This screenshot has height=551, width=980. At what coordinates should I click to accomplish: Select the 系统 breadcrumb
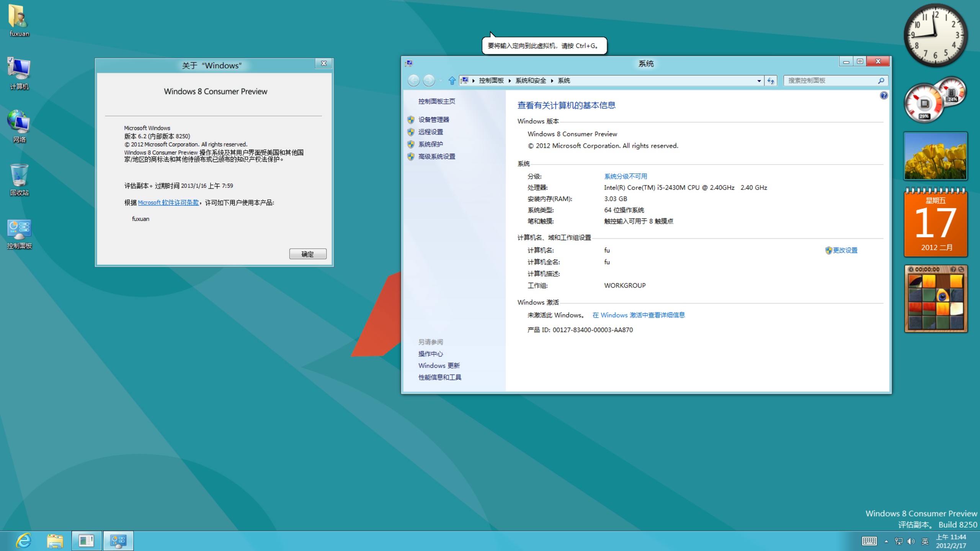564,80
